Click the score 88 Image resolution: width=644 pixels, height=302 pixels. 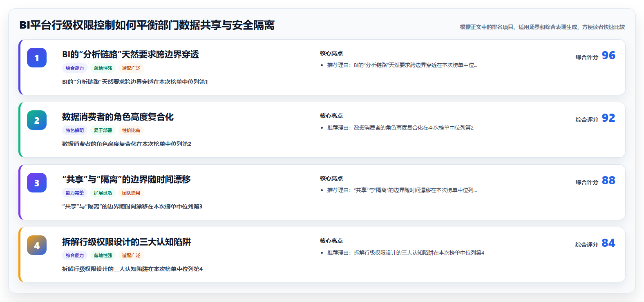pyautogui.click(x=608, y=181)
